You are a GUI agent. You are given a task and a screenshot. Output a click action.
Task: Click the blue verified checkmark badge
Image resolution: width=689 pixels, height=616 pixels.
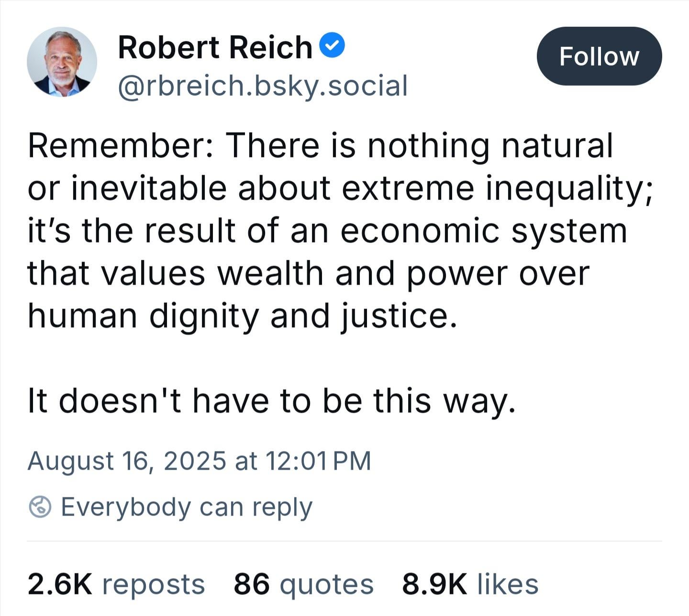pyautogui.click(x=332, y=46)
